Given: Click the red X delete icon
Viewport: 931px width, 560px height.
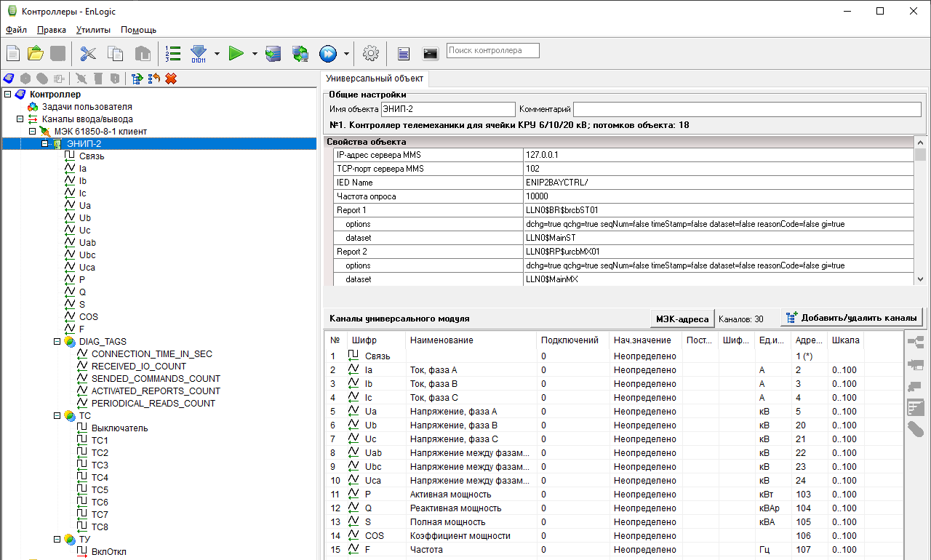Looking at the screenshot, I should click(171, 79).
